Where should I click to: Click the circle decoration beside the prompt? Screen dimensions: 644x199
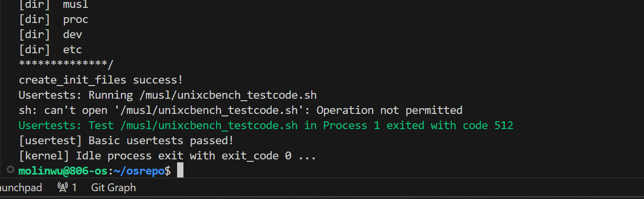pyautogui.click(x=10, y=170)
